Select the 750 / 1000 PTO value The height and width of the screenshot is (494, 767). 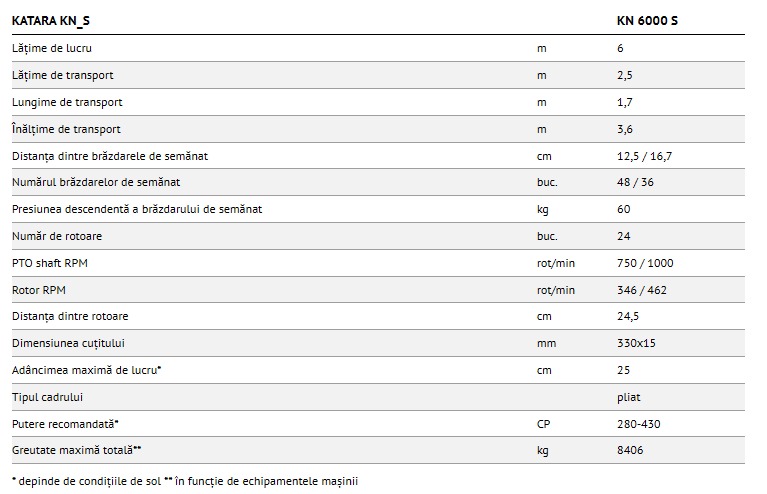(x=646, y=263)
